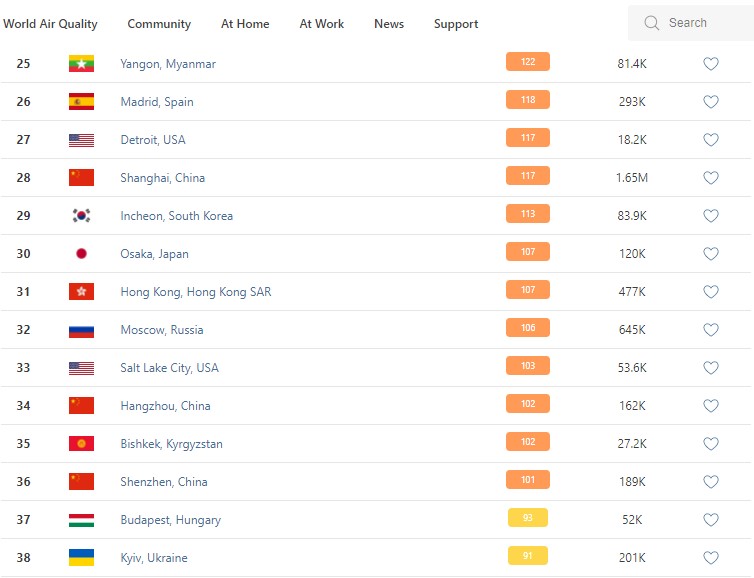The height and width of the screenshot is (578, 754).
Task: Open the Community menu
Action: click(159, 24)
